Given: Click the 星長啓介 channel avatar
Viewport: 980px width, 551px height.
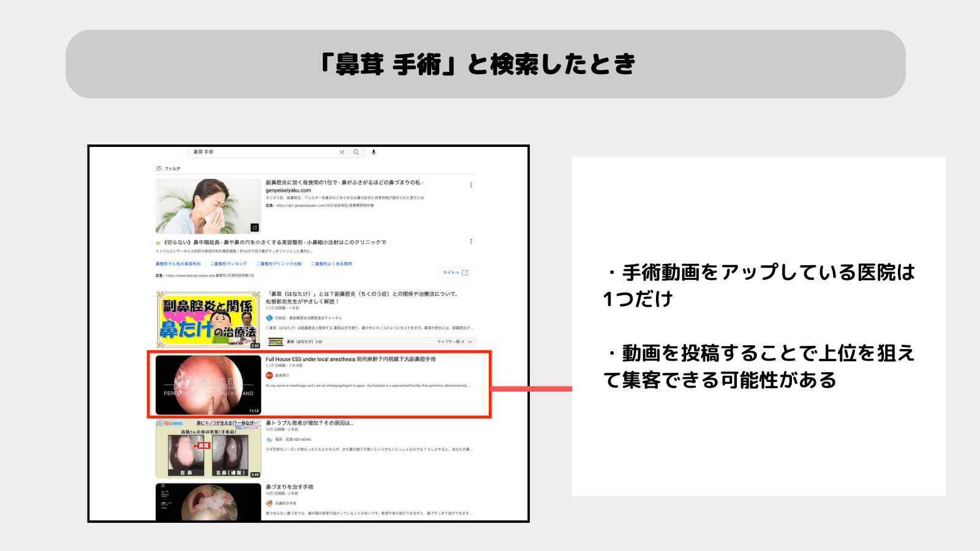Looking at the screenshot, I should click(269, 375).
